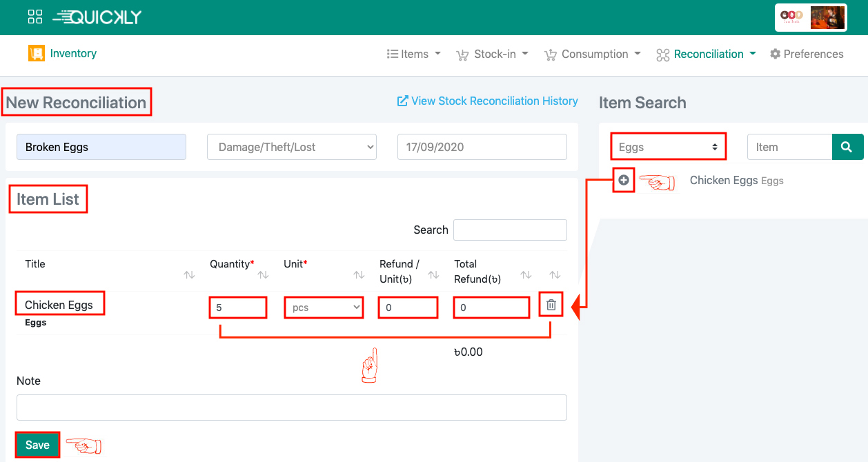Sort by Quantity column arrows
868x462 pixels.
click(263, 275)
